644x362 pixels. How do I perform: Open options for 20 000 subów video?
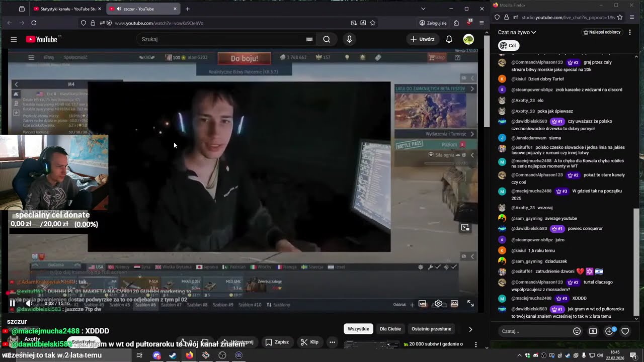[476, 344]
